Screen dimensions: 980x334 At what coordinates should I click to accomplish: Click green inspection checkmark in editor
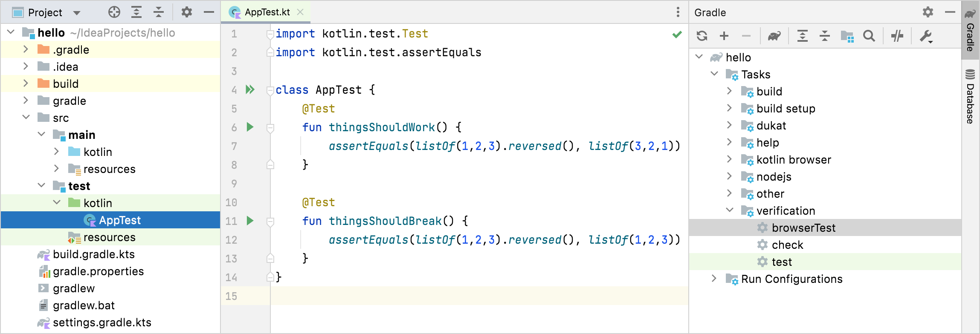coord(677,35)
